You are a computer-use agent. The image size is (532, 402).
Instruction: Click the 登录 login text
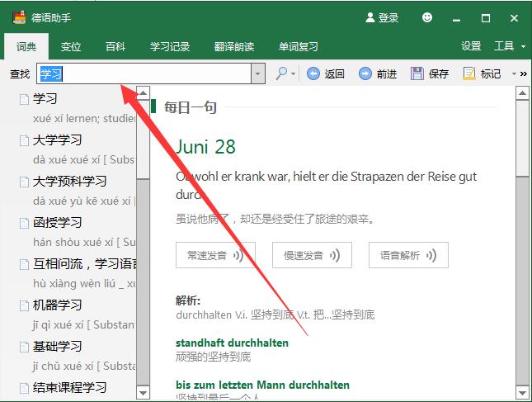[x=388, y=17]
